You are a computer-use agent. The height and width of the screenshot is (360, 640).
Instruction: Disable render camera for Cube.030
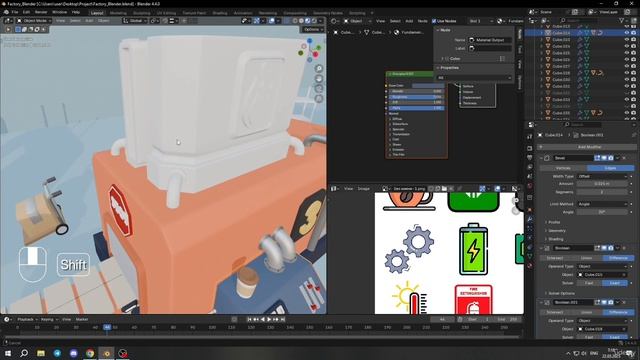(x=633, y=80)
